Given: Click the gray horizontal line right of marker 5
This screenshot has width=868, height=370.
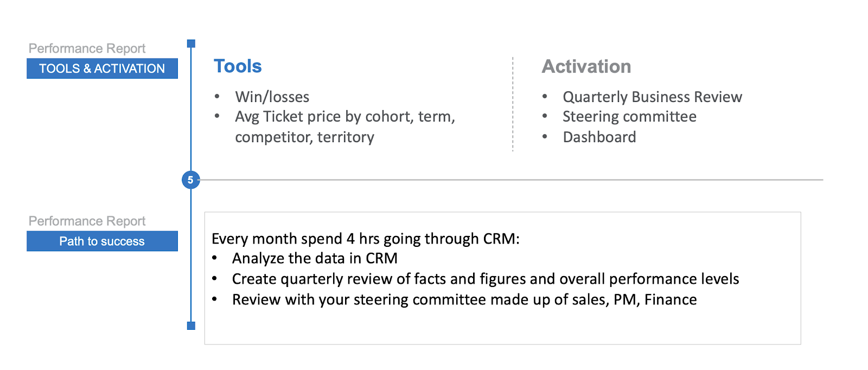Looking at the screenshot, I should [x=510, y=180].
